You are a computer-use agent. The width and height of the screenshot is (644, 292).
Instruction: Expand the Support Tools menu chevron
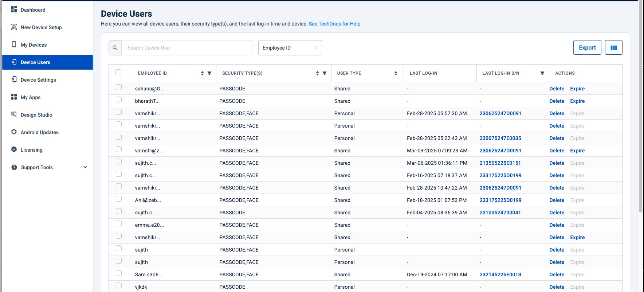coord(85,167)
